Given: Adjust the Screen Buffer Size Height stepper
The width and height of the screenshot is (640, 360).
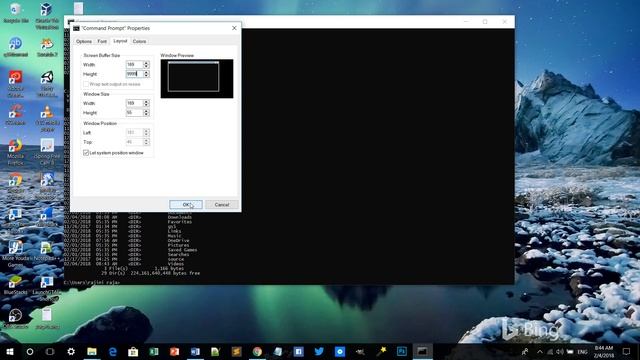Looking at the screenshot, I should point(146,74).
